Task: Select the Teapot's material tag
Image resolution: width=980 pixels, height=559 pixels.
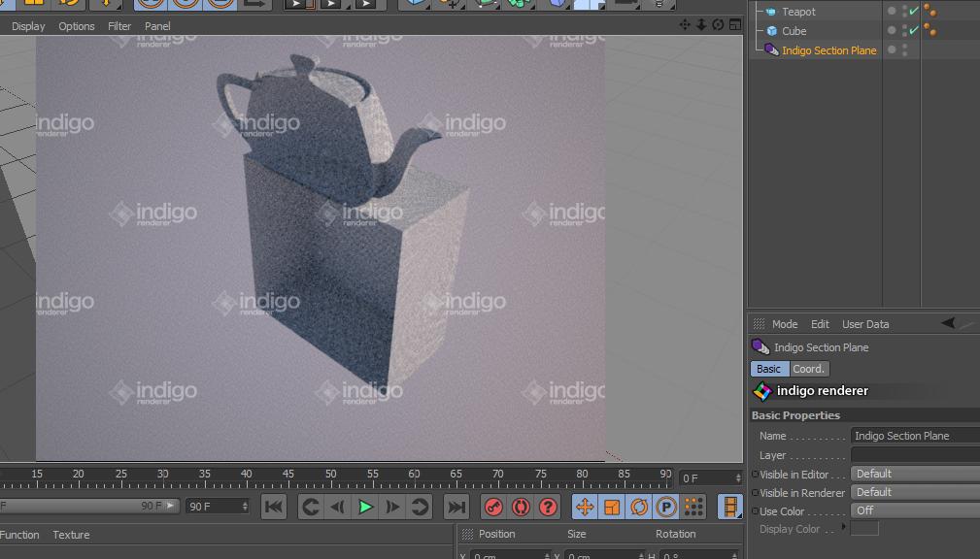Action: (930, 11)
